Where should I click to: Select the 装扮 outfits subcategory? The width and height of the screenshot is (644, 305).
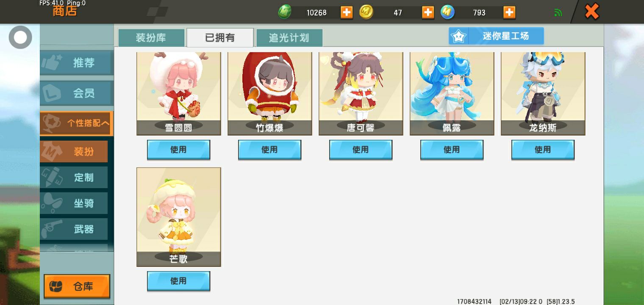click(x=74, y=151)
